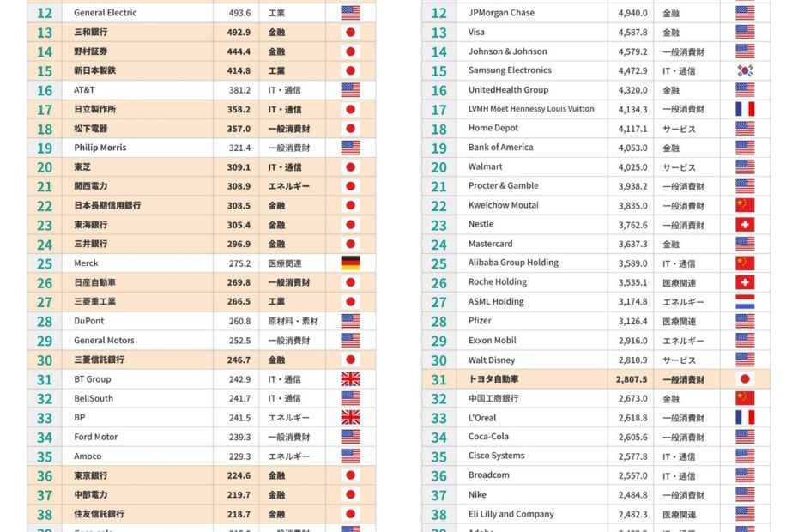
Task: Click the Mastercard company name
Action: click(x=490, y=244)
